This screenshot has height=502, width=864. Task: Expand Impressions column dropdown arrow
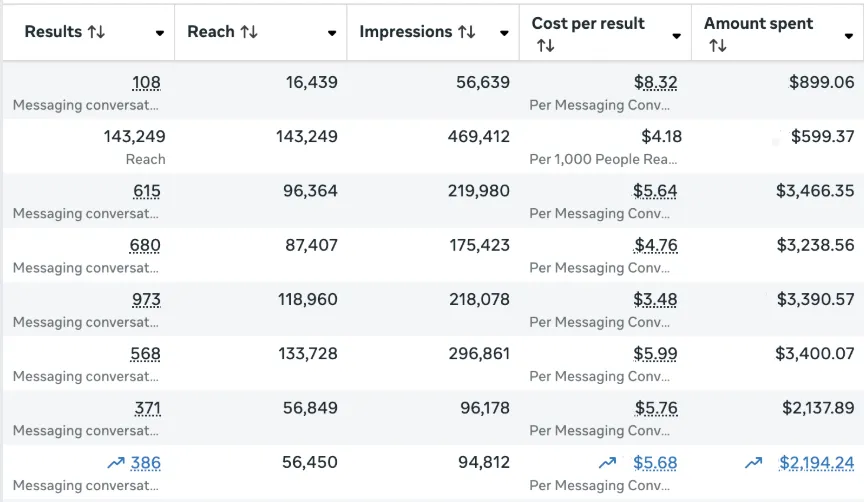504,34
